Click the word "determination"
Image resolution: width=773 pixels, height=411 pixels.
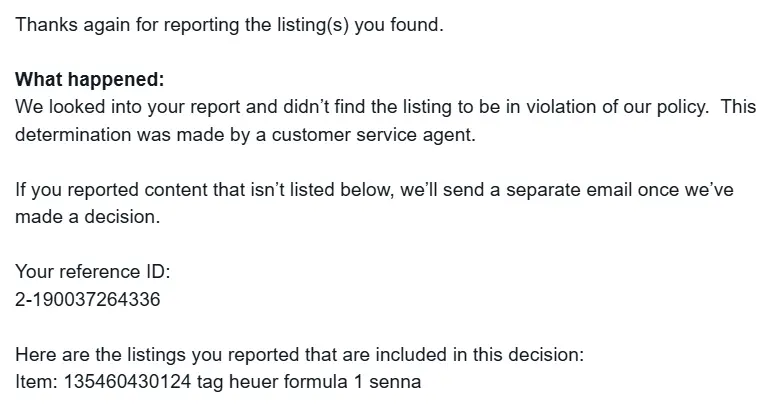(73, 135)
